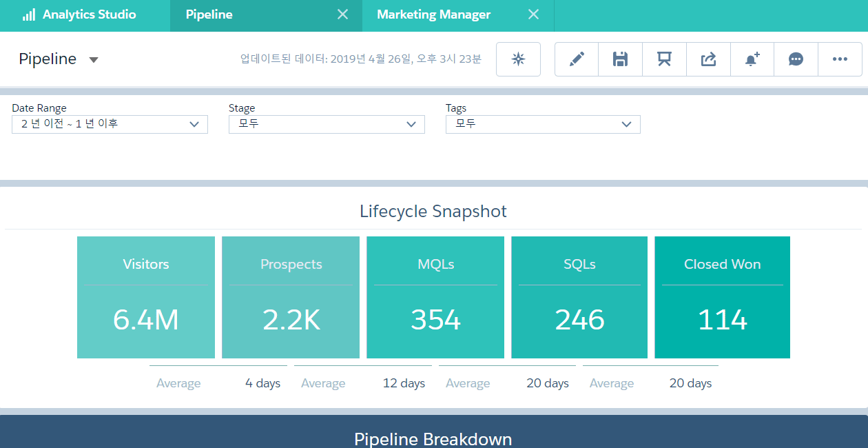The height and width of the screenshot is (448, 868).
Task: Click the Stage label
Action: 242,108
